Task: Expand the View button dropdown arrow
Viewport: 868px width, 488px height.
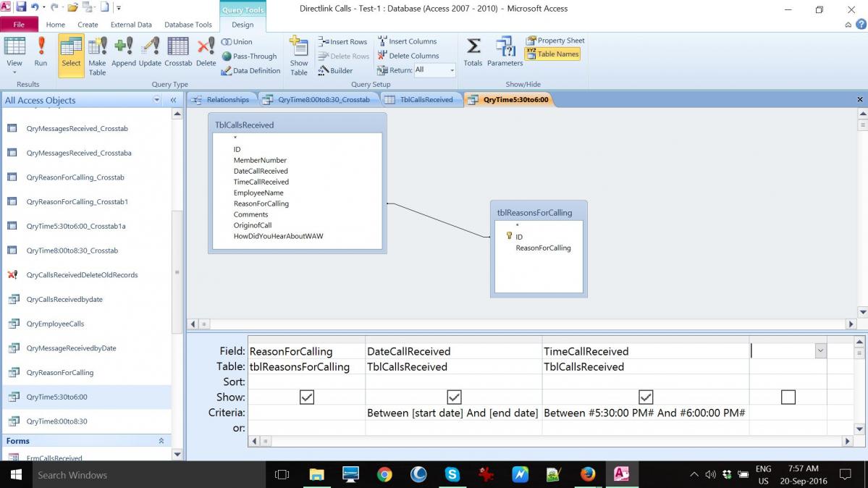Action: click(x=14, y=72)
